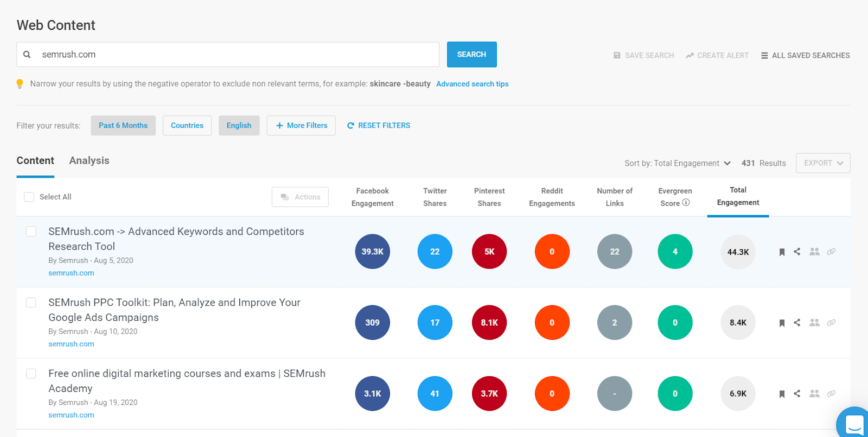Open the Countries filter dropdown
The height and width of the screenshot is (437, 868).
tap(187, 125)
